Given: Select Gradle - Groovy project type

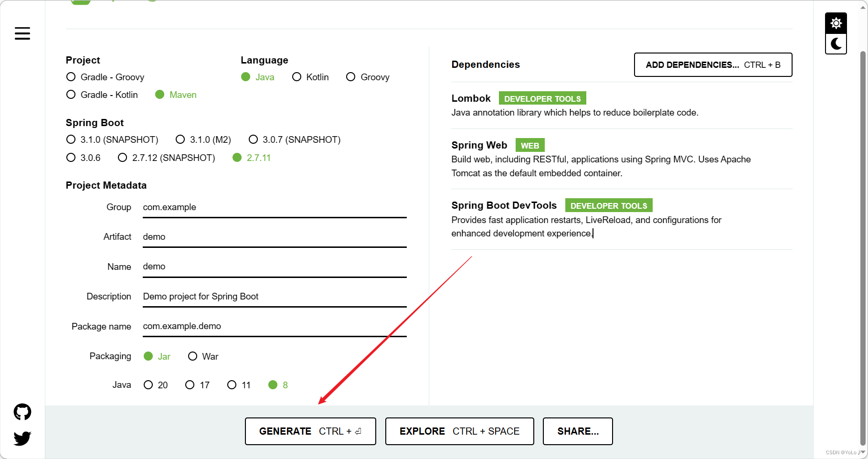Looking at the screenshot, I should 105,77.
